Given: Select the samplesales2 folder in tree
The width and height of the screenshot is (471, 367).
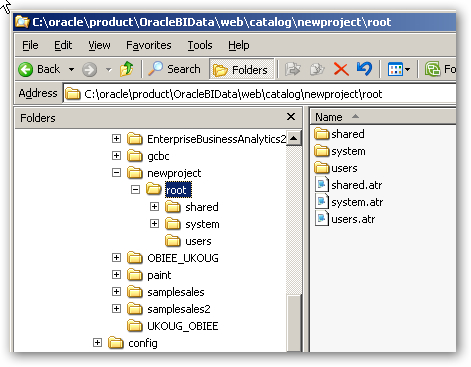Looking at the screenshot, I should tap(169, 309).
